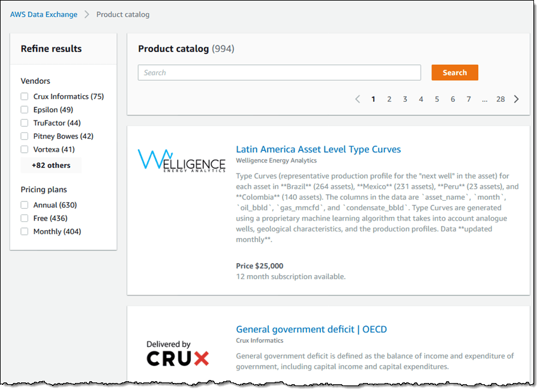Viewport: 540px width, 392px height.
Task: Navigate to page 6 of results
Action: click(x=453, y=99)
